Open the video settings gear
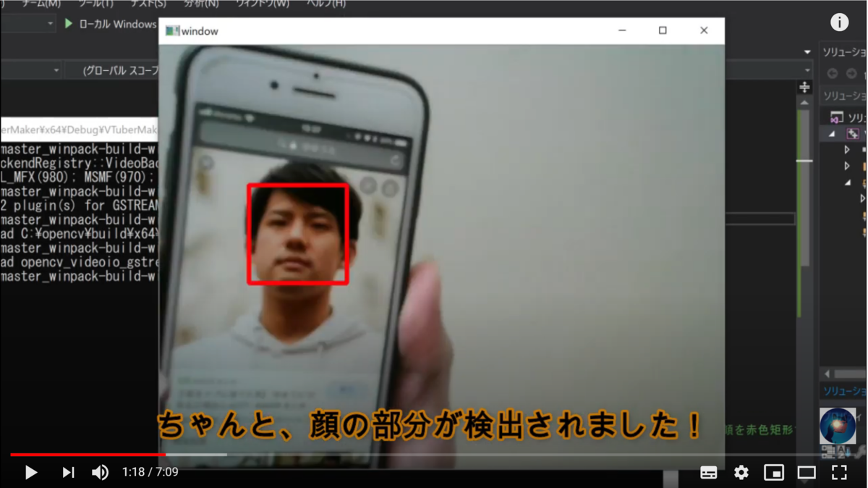 click(x=741, y=473)
